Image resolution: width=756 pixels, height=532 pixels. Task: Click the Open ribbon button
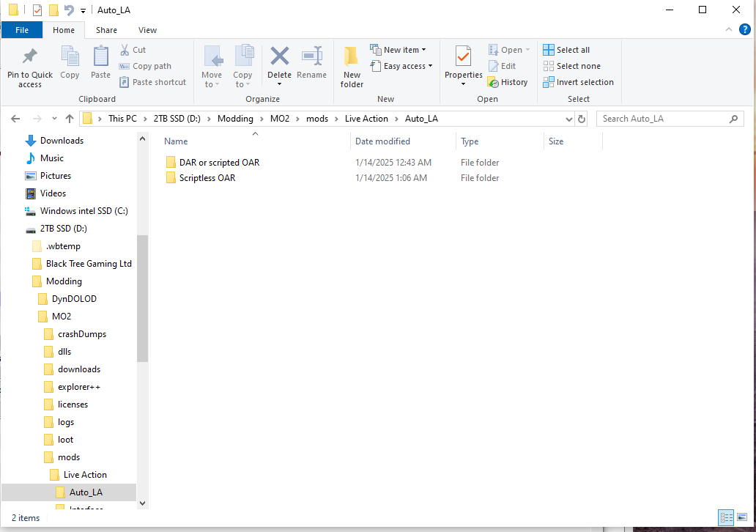tap(509, 50)
